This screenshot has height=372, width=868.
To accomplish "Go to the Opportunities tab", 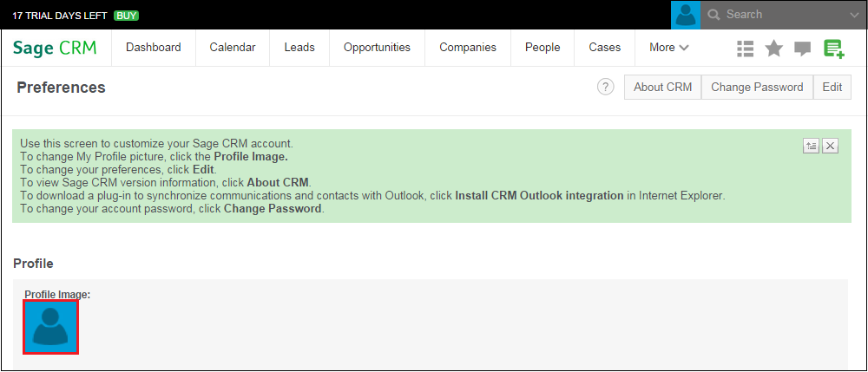I will pos(377,48).
